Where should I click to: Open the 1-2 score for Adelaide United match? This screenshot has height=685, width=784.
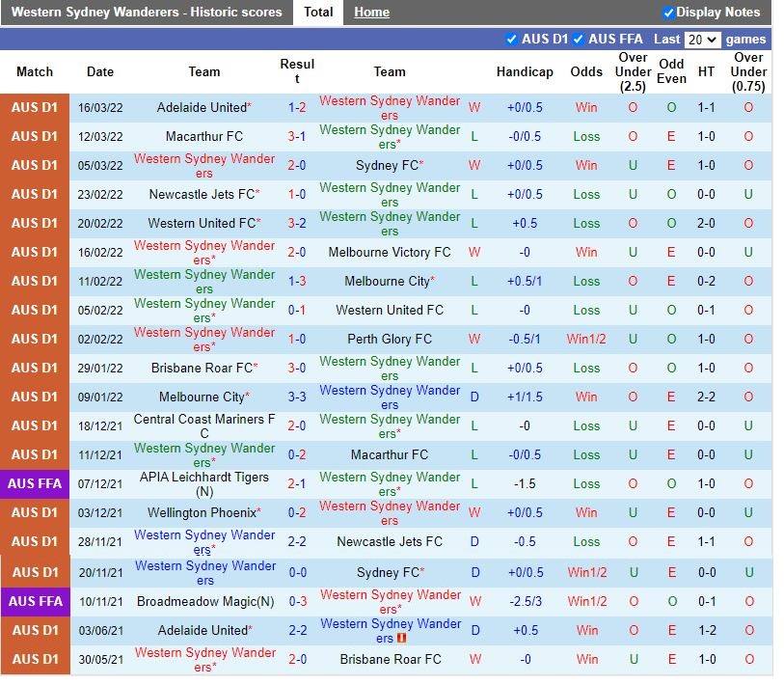click(x=297, y=107)
